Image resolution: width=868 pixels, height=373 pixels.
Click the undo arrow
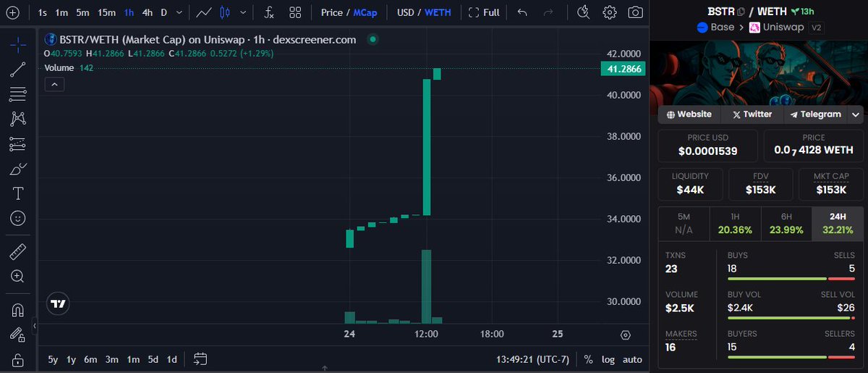[522, 12]
